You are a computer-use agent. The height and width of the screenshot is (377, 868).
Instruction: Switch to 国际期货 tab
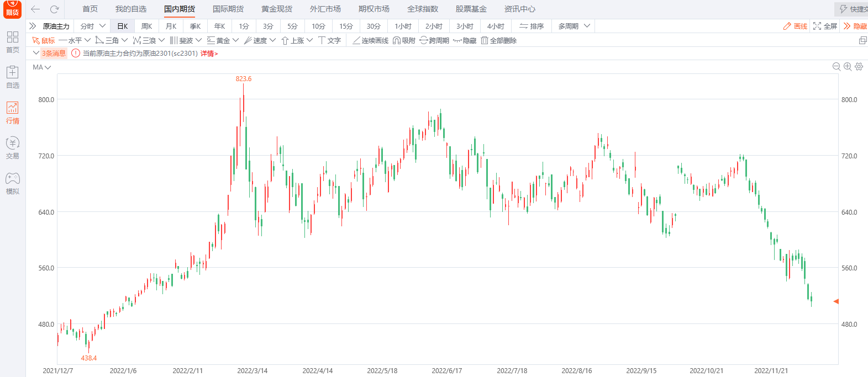point(228,9)
